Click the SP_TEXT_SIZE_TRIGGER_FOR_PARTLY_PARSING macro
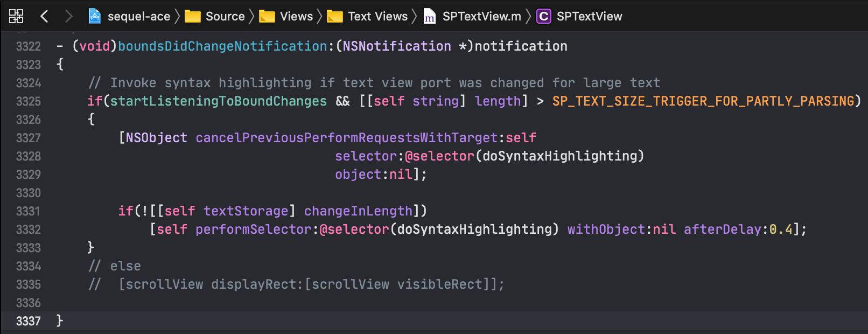Viewport: 868px width, 334px height. click(x=703, y=101)
